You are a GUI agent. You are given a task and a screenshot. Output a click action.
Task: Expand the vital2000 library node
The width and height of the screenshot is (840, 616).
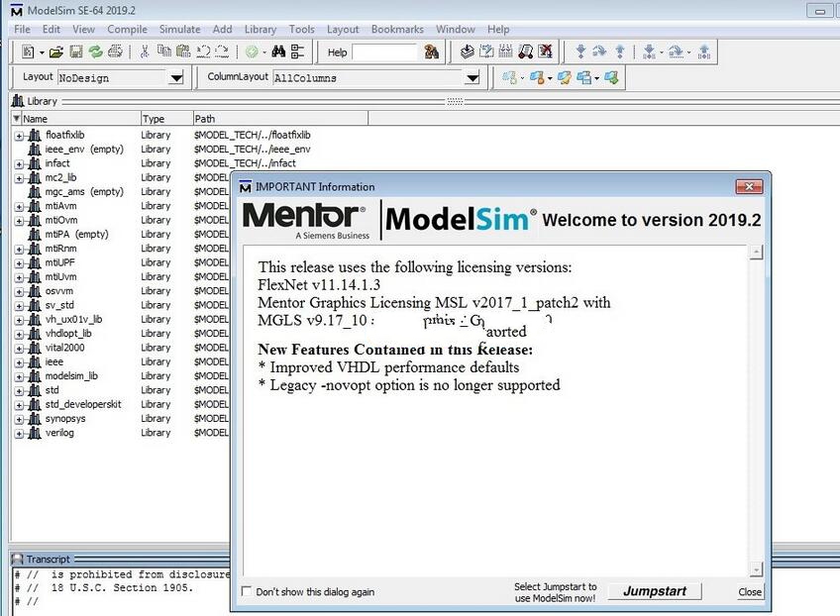click(x=19, y=349)
